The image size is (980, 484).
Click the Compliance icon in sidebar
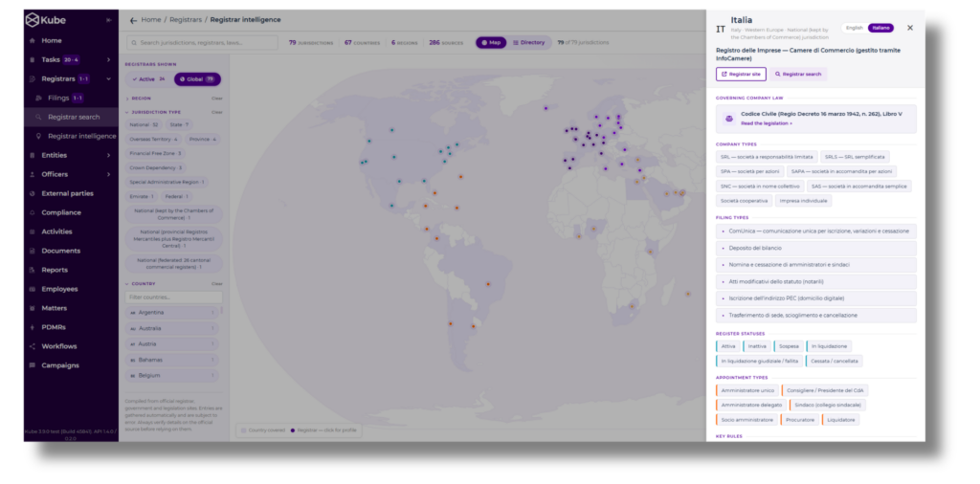tap(33, 213)
